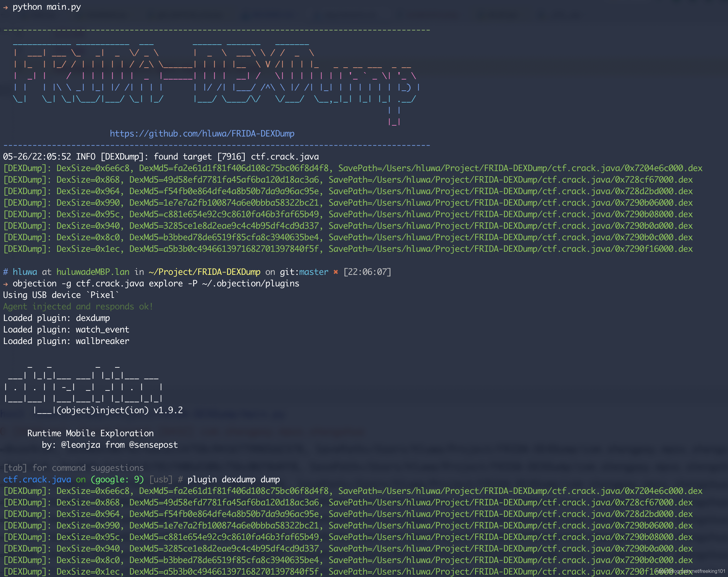
Task: Click 'Loaded plugin: watch_event' line
Action: [x=66, y=330]
